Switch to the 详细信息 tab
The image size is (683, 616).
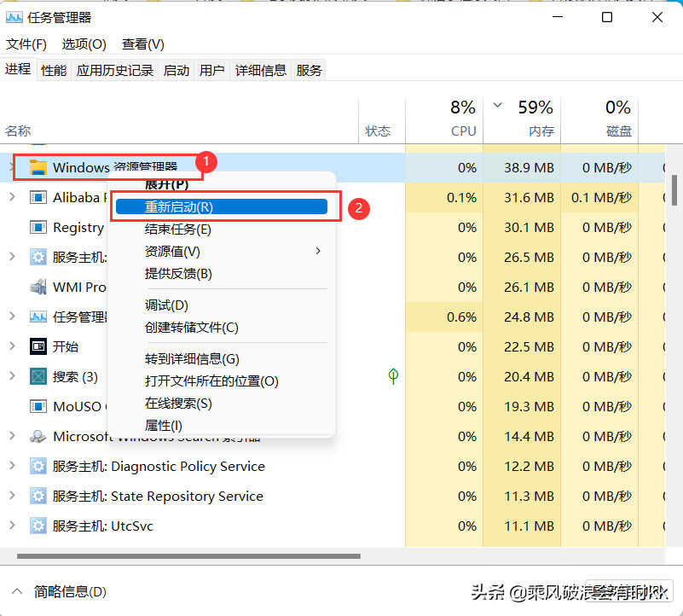point(261,70)
